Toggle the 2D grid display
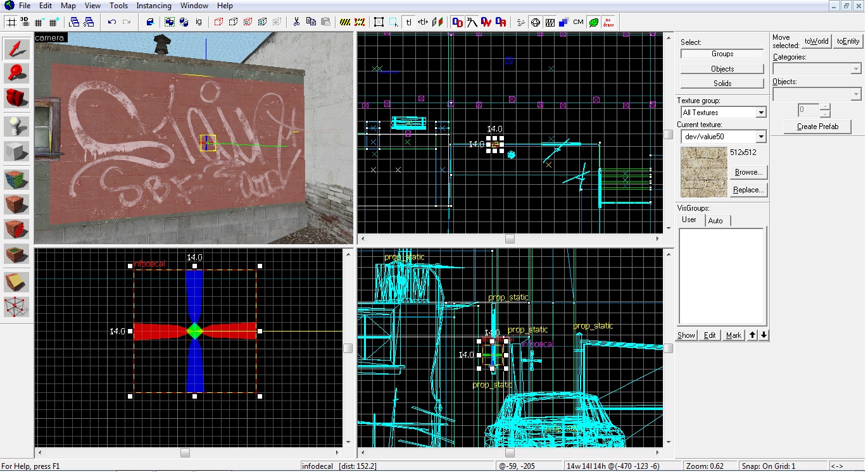 tap(10, 22)
